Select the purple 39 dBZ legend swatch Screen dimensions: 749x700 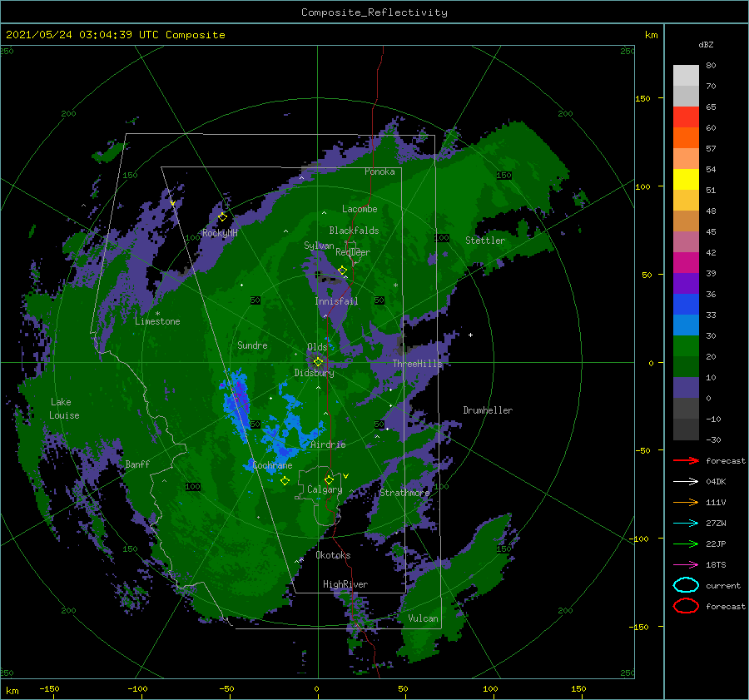tap(686, 283)
